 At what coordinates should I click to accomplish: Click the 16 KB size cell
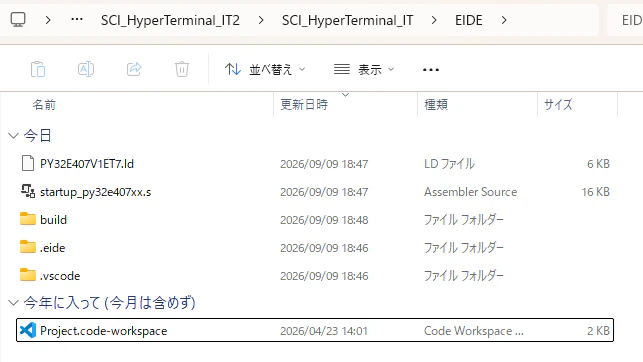pyautogui.click(x=595, y=192)
